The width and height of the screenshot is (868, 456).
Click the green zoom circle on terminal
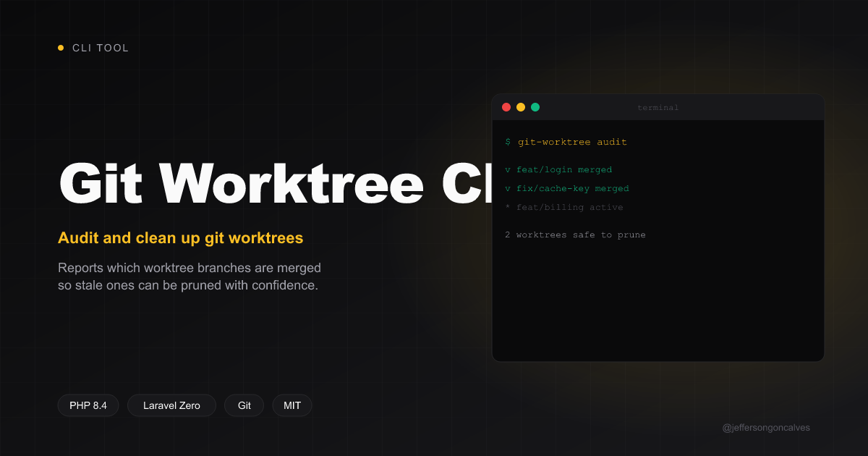click(x=535, y=106)
